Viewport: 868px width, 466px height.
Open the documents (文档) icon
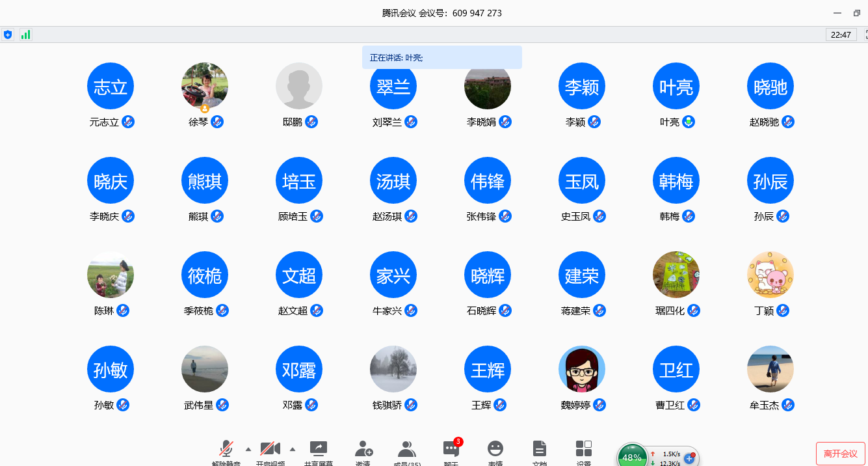[540, 450]
